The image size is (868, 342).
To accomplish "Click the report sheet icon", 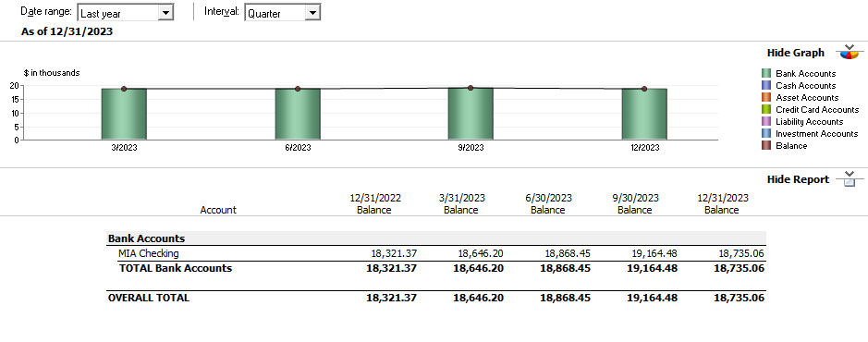I will (x=847, y=178).
